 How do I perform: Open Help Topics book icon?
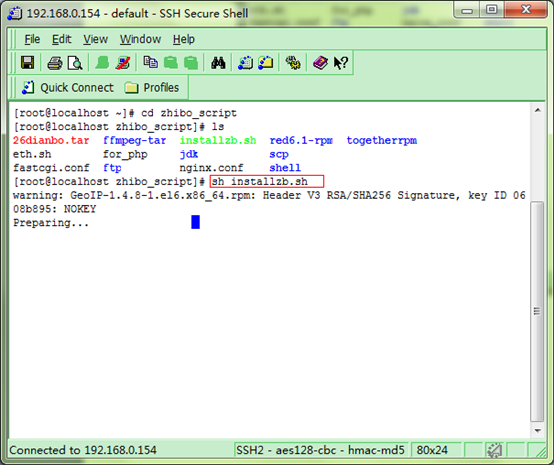320,63
